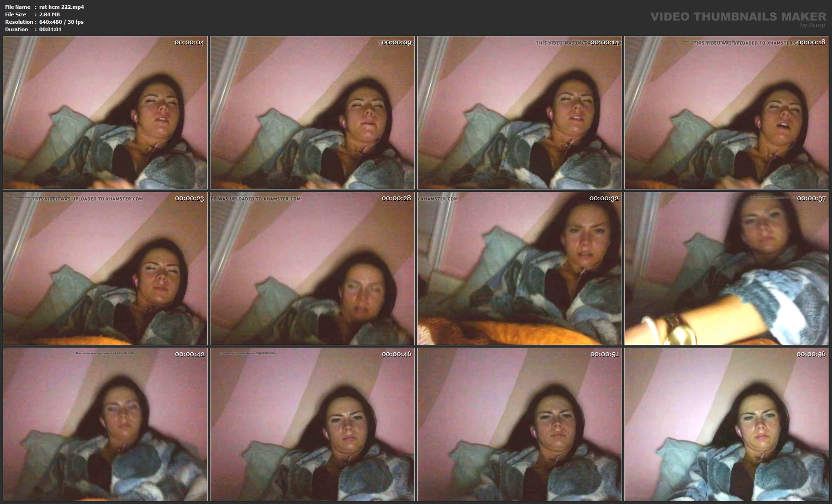Click the frame stamped 00:00:23
The height and width of the screenshot is (504, 832).
tap(105, 268)
